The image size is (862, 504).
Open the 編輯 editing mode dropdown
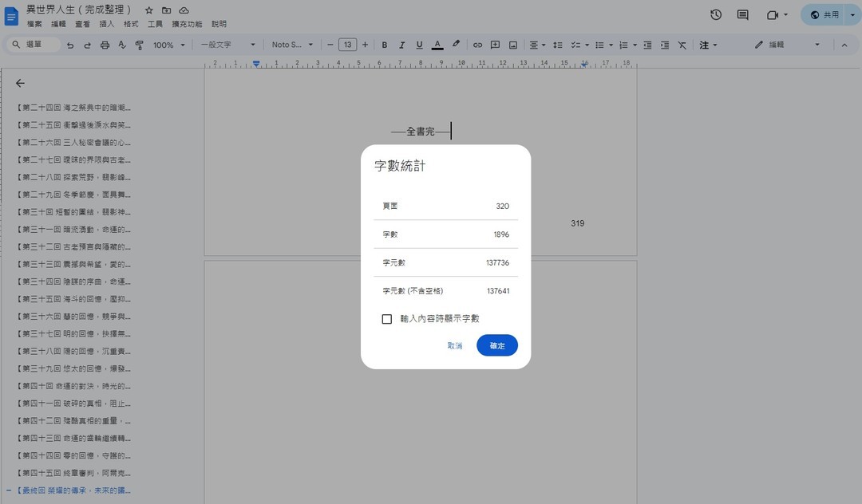[787, 45]
